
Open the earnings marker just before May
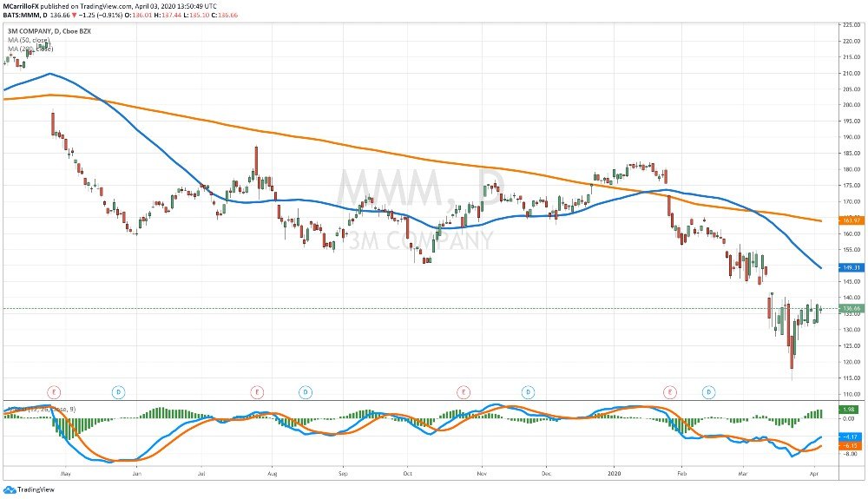pos(54,392)
